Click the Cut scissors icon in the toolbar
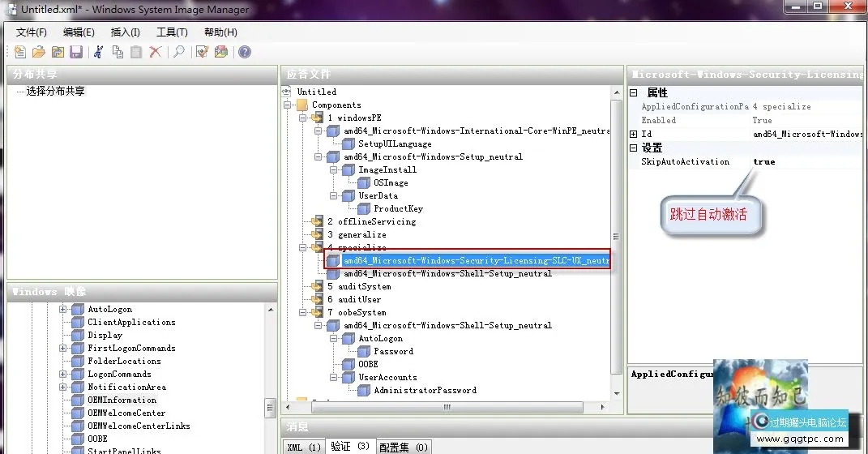This screenshot has width=868, height=454. pyautogui.click(x=98, y=52)
